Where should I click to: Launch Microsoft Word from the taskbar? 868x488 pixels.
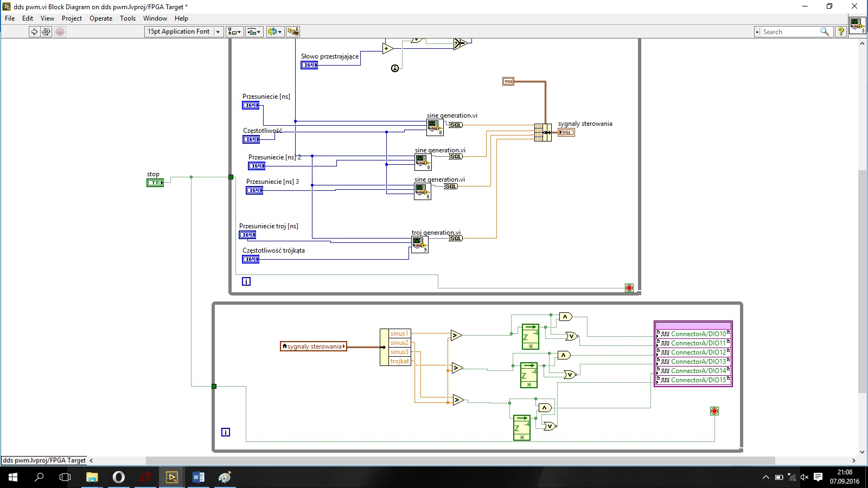click(197, 477)
